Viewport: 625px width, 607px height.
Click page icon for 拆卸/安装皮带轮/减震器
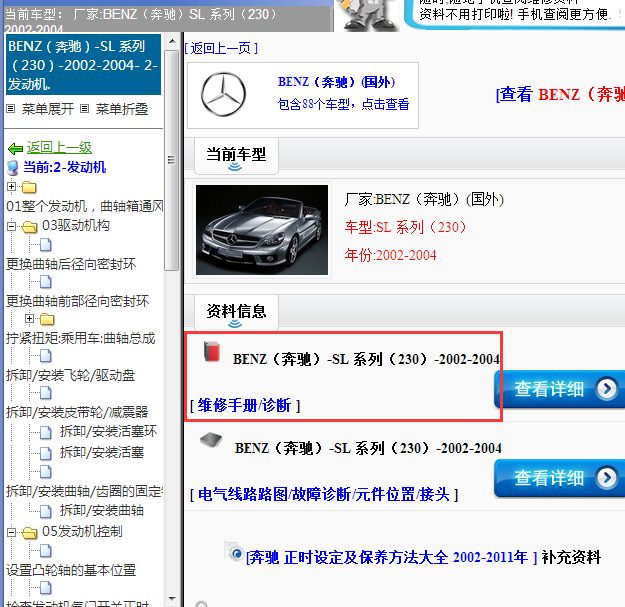point(46,393)
